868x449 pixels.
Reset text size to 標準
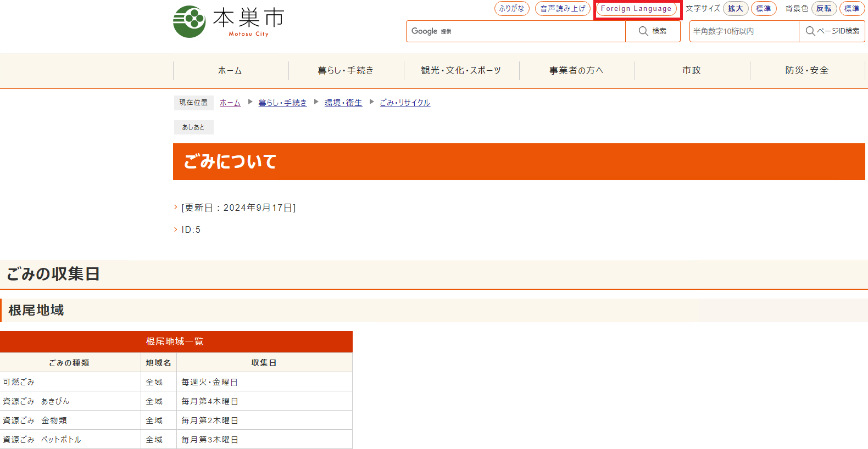tap(763, 9)
